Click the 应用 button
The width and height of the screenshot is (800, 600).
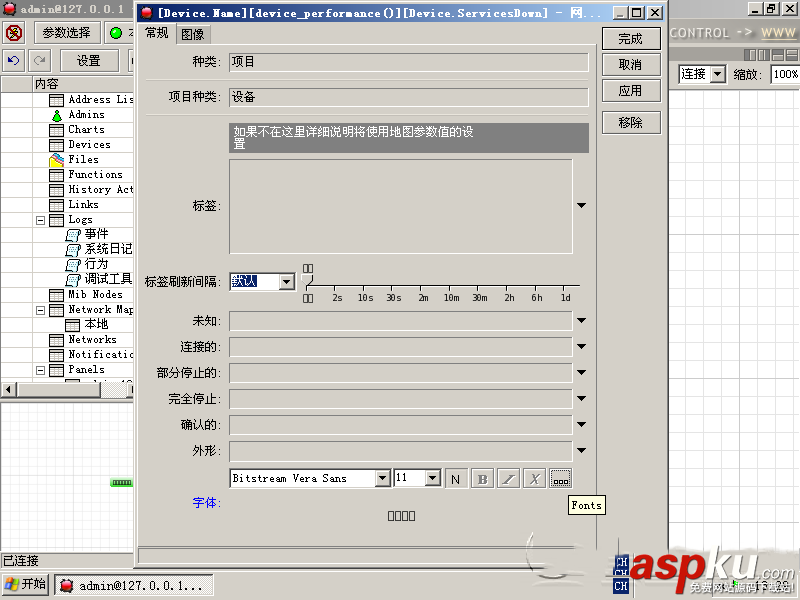[x=631, y=91]
